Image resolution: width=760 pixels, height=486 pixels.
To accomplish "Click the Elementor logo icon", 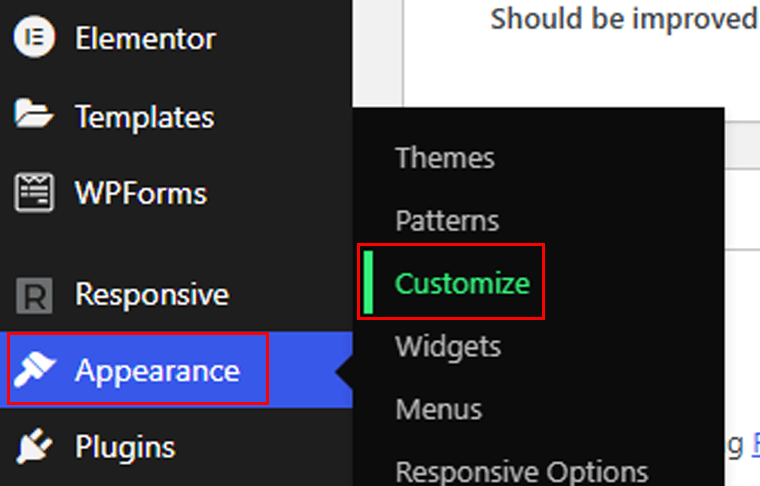I will pyautogui.click(x=34, y=37).
